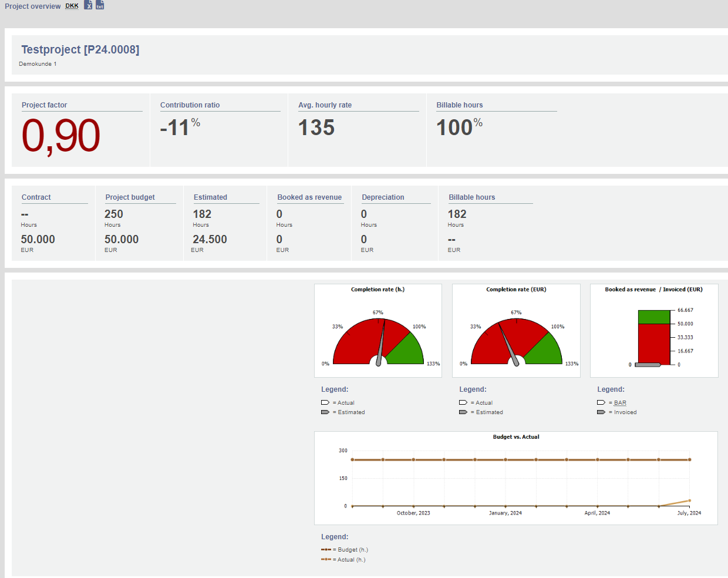Click the Testproject [P24.0008] title
The image size is (728, 578).
(80, 50)
